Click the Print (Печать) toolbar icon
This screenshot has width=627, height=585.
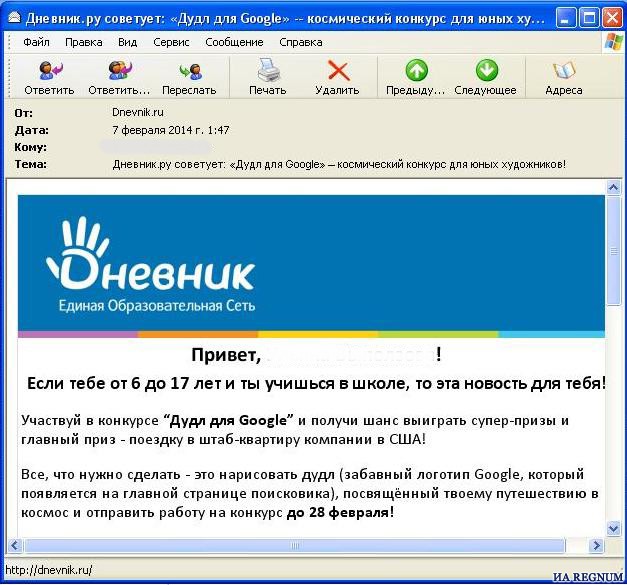(x=268, y=70)
